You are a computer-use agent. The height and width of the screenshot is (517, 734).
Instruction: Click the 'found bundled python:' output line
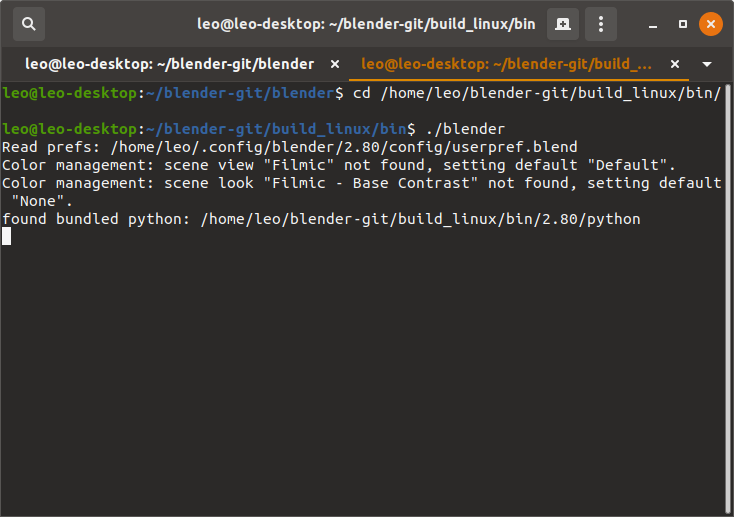(x=321, y=219)
